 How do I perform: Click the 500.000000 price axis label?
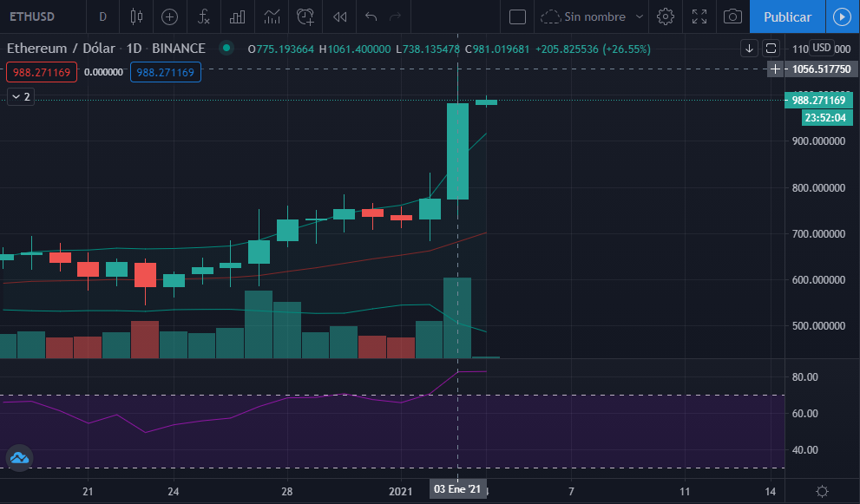(x=818, y=326)
